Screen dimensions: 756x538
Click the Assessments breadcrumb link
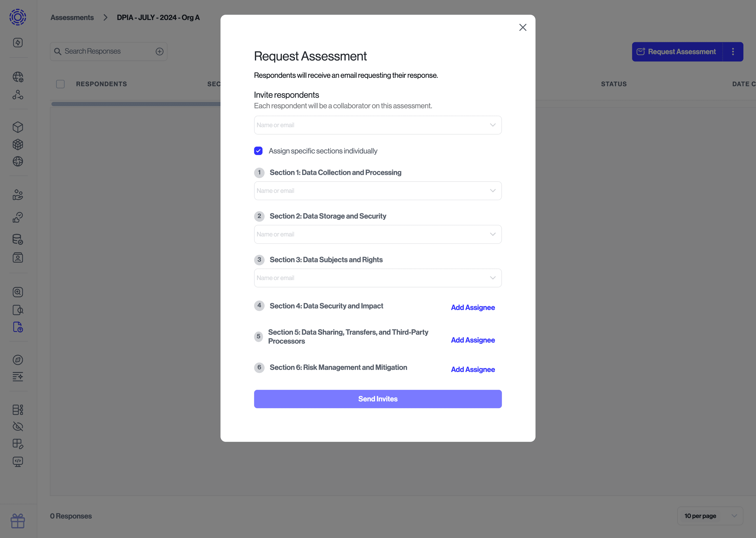(x=72, y=18)
